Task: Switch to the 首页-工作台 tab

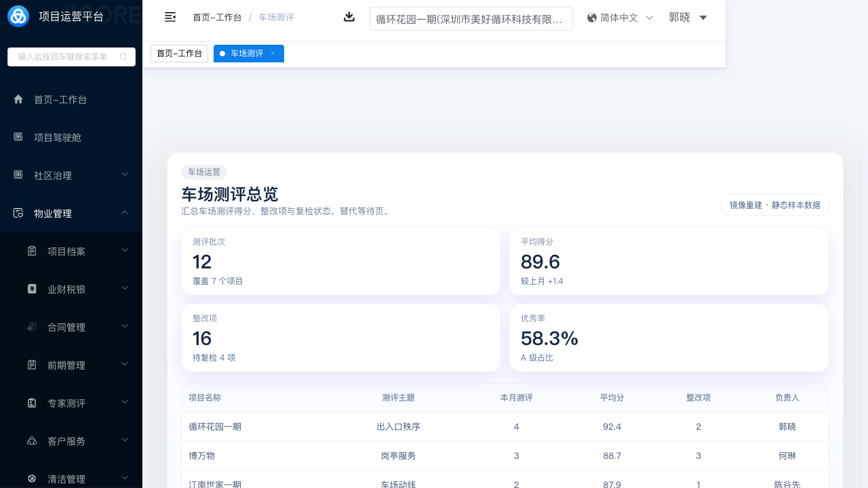Action: click(x=179, y=54)
